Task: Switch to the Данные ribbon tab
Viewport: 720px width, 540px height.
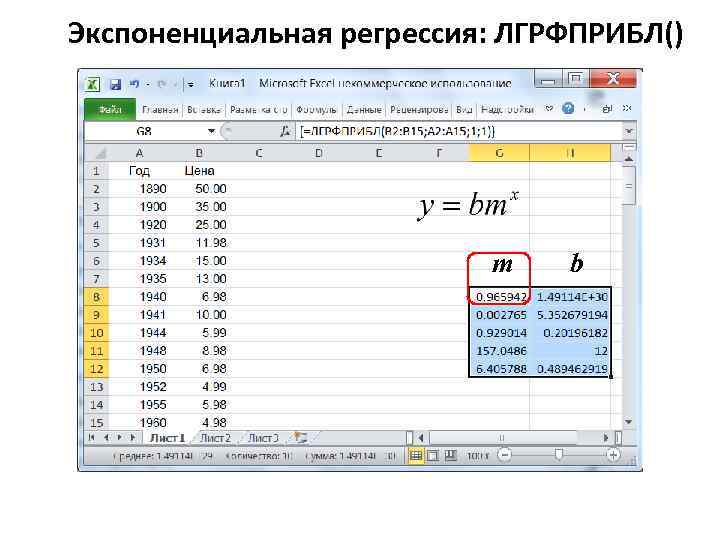Action: [364, 110]
